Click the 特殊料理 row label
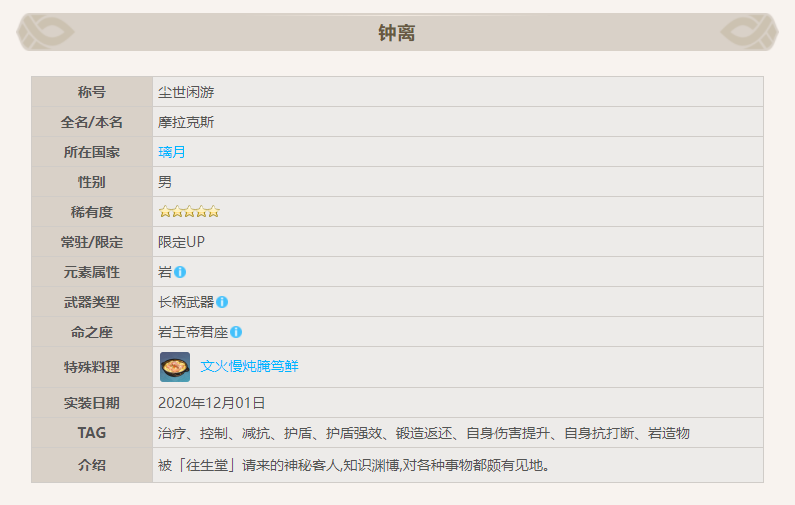The width and height of the screenshot is (795, 505). point(92,367)
